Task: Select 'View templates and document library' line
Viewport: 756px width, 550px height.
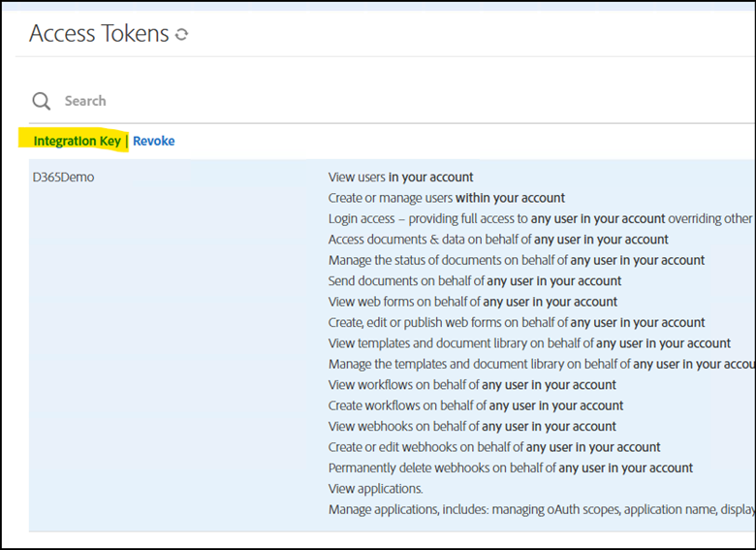Action: 529,343
